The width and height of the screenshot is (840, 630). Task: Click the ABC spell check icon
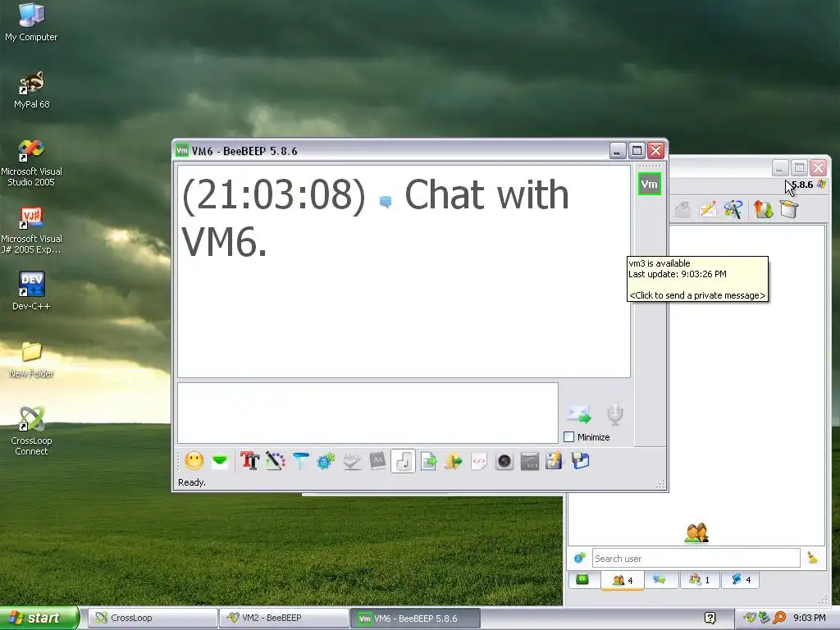pyautogui.click(x=351, y=461)
